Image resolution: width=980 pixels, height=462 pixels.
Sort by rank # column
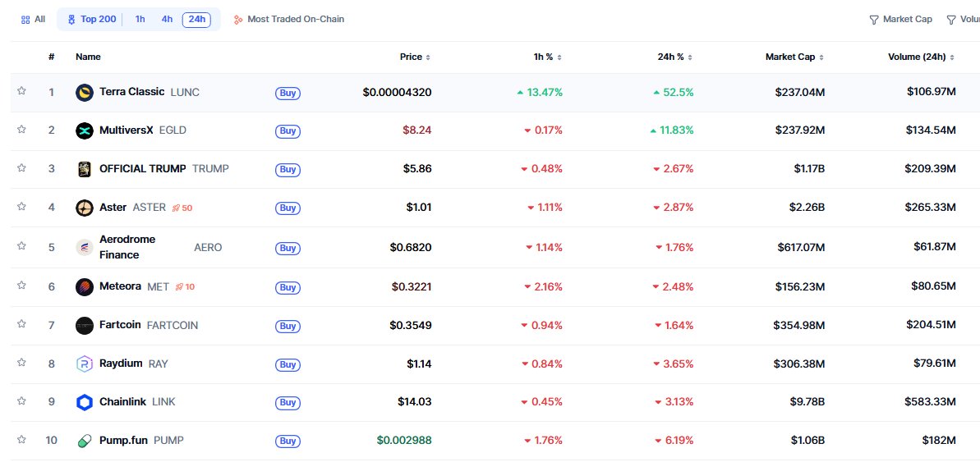[51, 57]
